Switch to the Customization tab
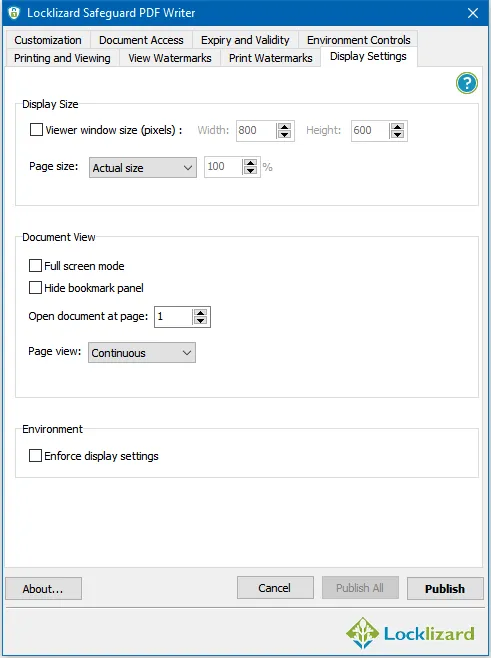The height and width of the screenshot is (658, 491). tap(48, 40)
